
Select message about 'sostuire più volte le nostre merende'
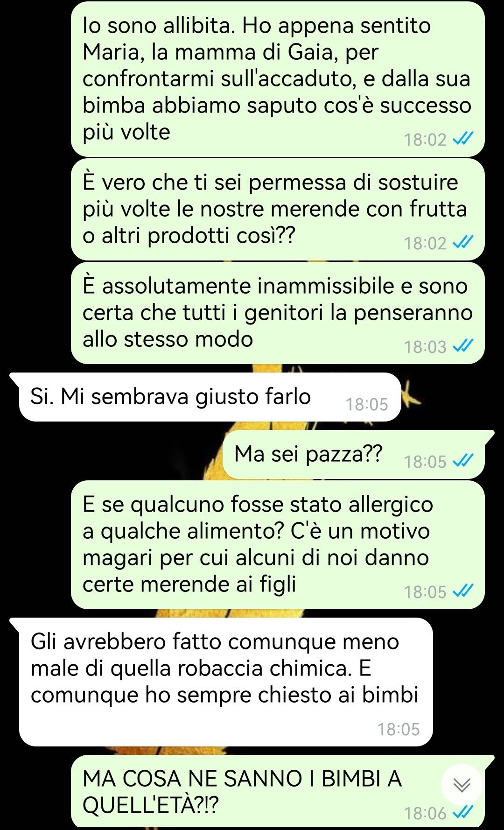(278, 210)
